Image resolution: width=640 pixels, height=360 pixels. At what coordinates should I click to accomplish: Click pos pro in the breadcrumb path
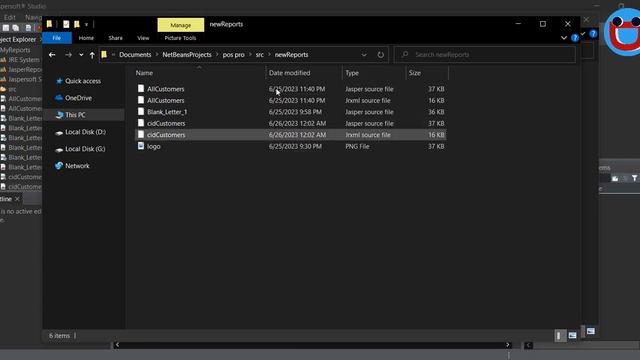(x=233, y=55)
